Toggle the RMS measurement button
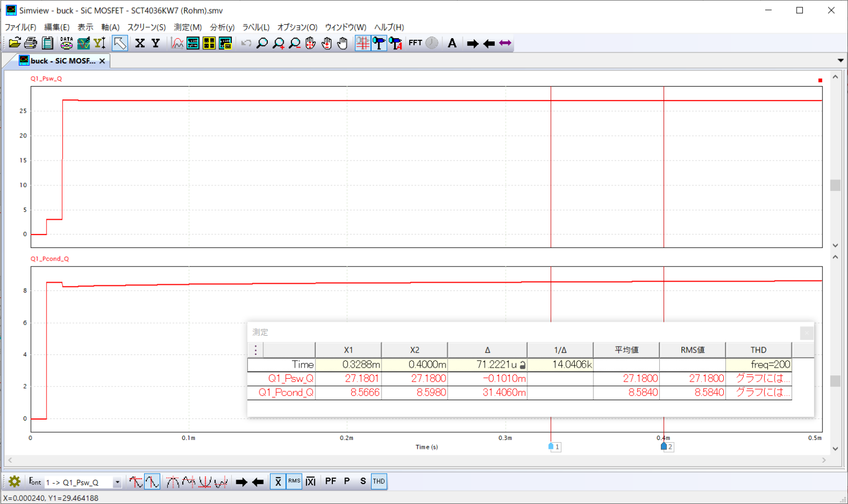This screenshot has width=848, height=504. click(x=294, y=481)
